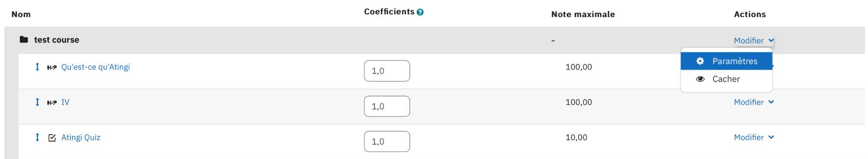Click the quiz checkbox icon beside Atingi Quiz

tap(52, 138)
